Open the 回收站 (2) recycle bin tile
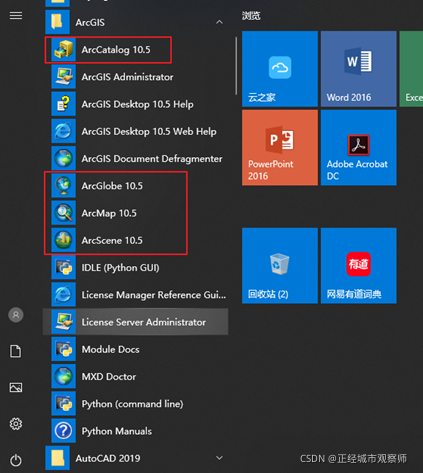423x473 pixels. click(280, 266)
